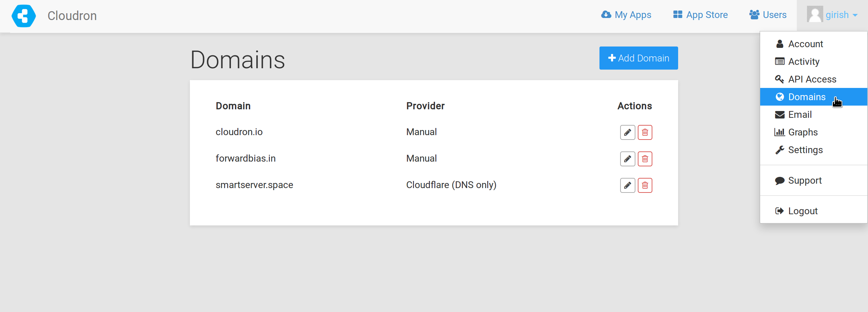Click the Add Domain button
The image size is (868, 312).
[x=638, y=58]
